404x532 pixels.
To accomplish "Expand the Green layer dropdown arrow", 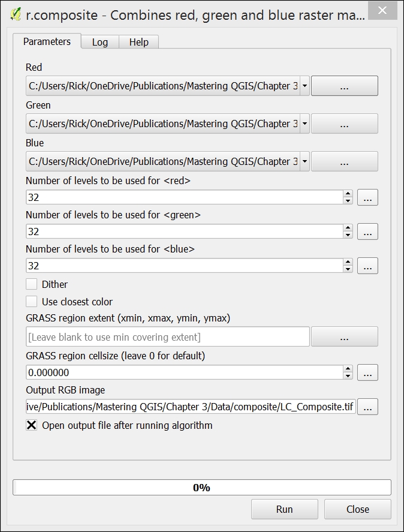I will (x=304, y=124).
